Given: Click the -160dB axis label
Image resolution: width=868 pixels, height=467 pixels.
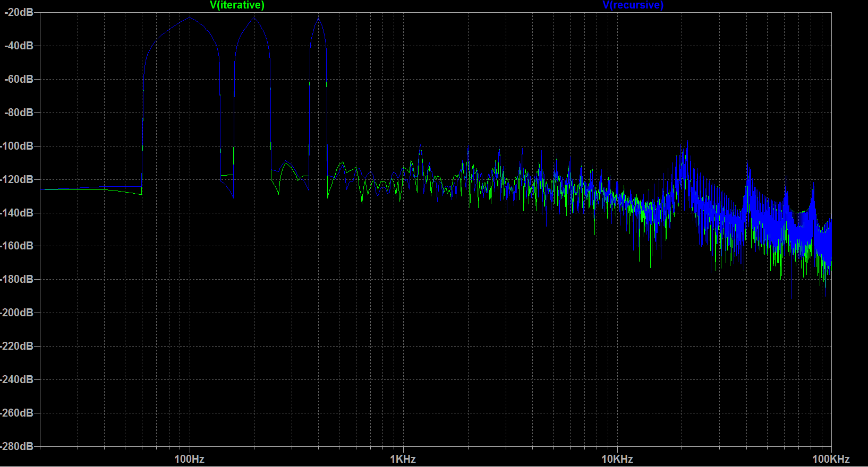Looking at the screenshot, I should click(x=16, y=246).
